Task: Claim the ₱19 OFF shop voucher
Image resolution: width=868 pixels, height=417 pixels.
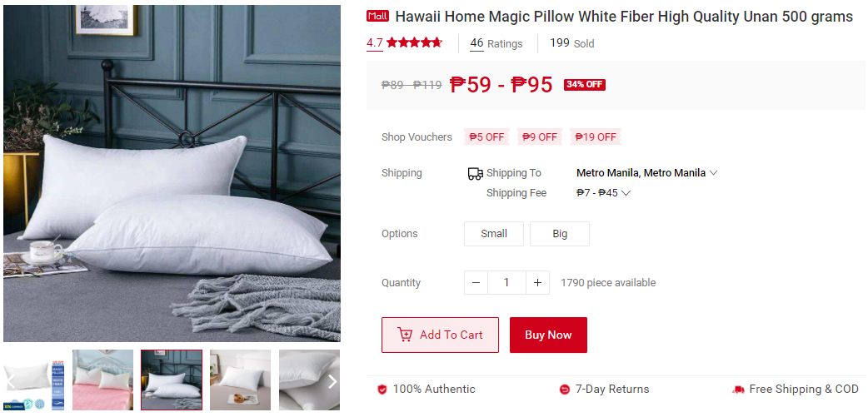Action: 596,137
